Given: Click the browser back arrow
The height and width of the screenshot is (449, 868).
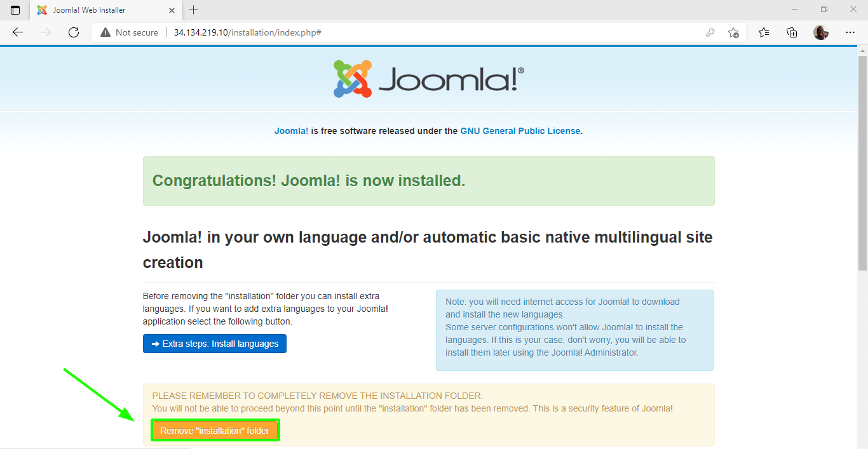Looking at the screenshot, I should pos(18,32).
